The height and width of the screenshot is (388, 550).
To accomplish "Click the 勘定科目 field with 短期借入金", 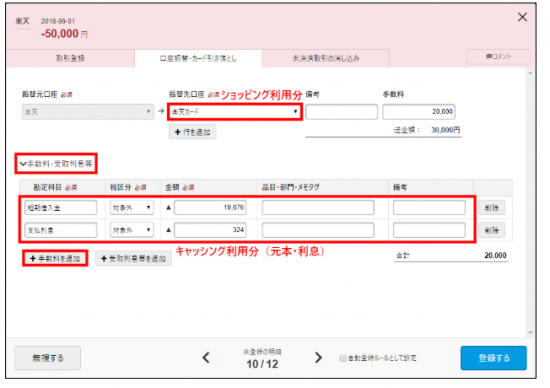I will pyautogui.click(x=61, y=208).
